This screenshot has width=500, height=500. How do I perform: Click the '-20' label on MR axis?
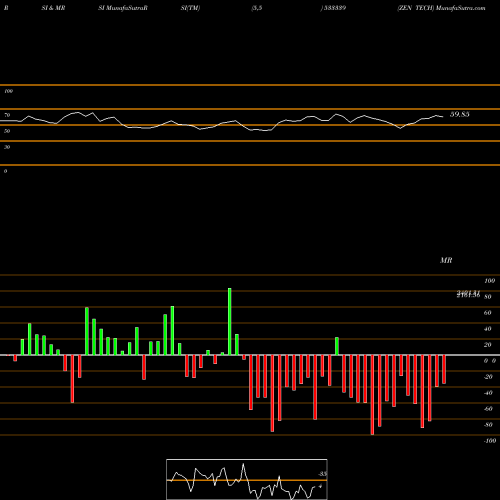pos(488,377)
